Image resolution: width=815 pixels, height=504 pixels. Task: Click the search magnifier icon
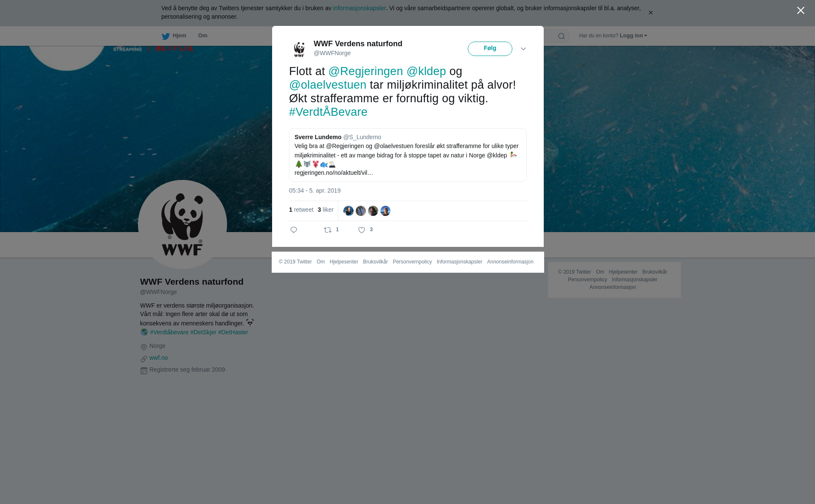coord(562,36)
